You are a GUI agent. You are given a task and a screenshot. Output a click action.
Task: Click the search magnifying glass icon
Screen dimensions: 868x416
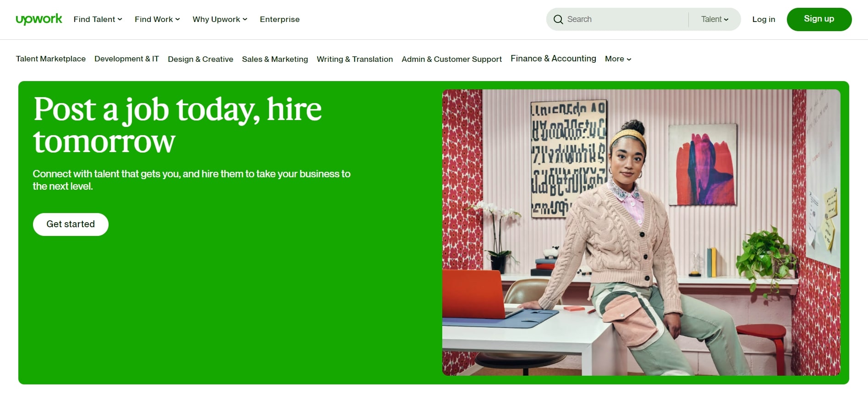pos(558,19)
